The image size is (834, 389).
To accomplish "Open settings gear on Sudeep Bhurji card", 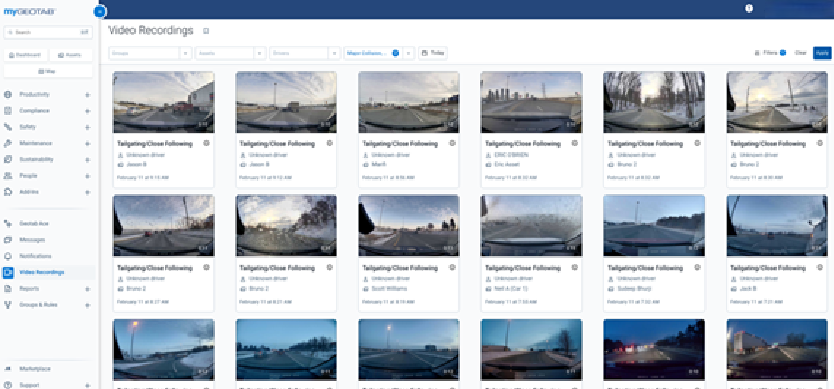I will click(698, 267).
